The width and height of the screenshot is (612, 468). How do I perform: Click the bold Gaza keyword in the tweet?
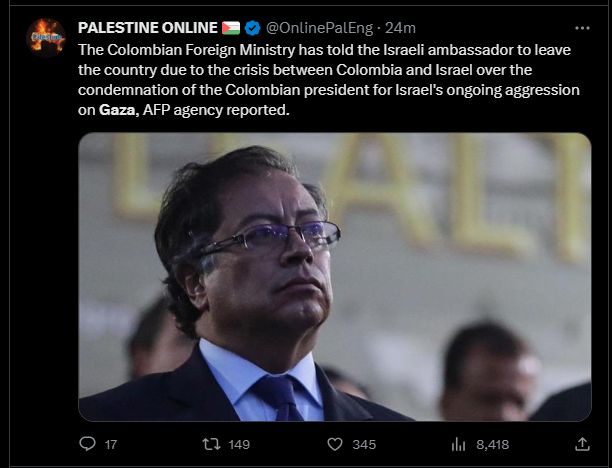(x=117, y=111)
